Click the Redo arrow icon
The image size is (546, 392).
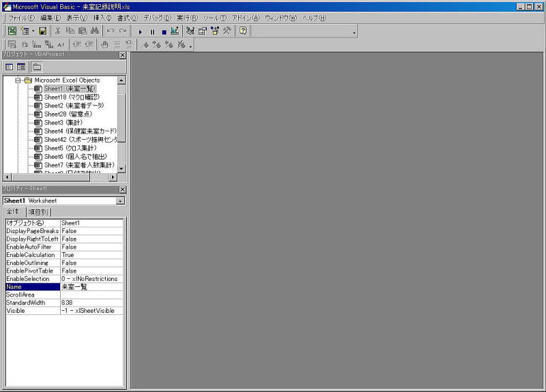tap(123, 31)
